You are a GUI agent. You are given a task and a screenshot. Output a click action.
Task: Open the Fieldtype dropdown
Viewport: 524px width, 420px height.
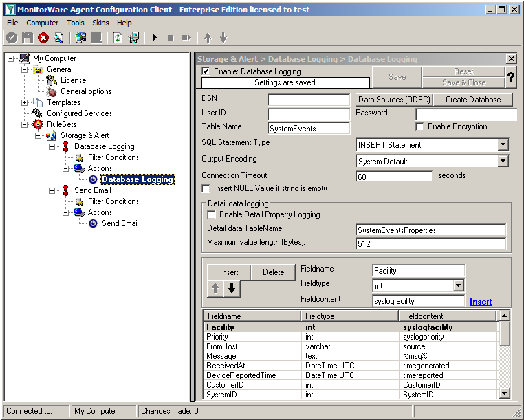pos(458,286)
